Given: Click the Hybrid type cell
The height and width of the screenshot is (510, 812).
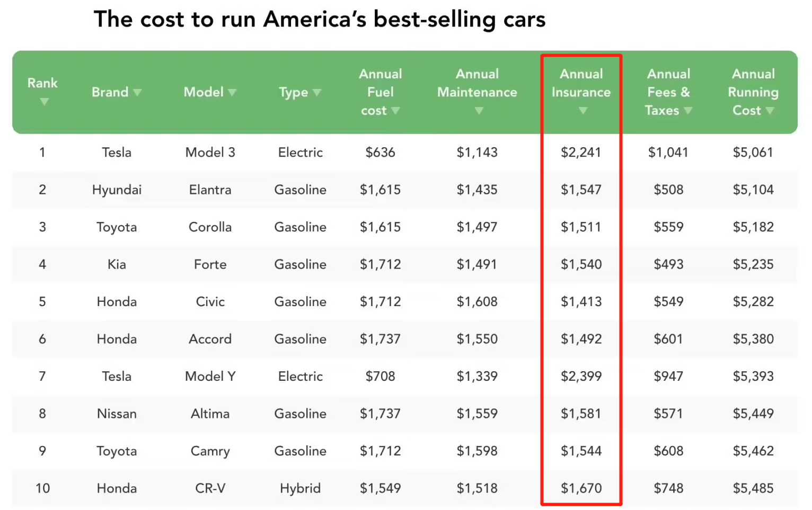Looking at the screenshot, I should click(300, 488).
